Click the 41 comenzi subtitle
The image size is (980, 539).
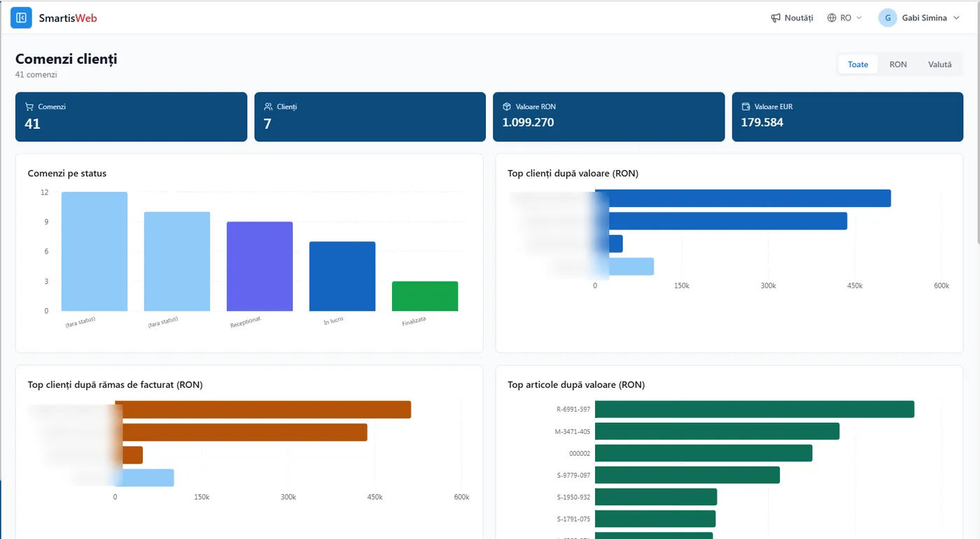[x=36, y=75]
